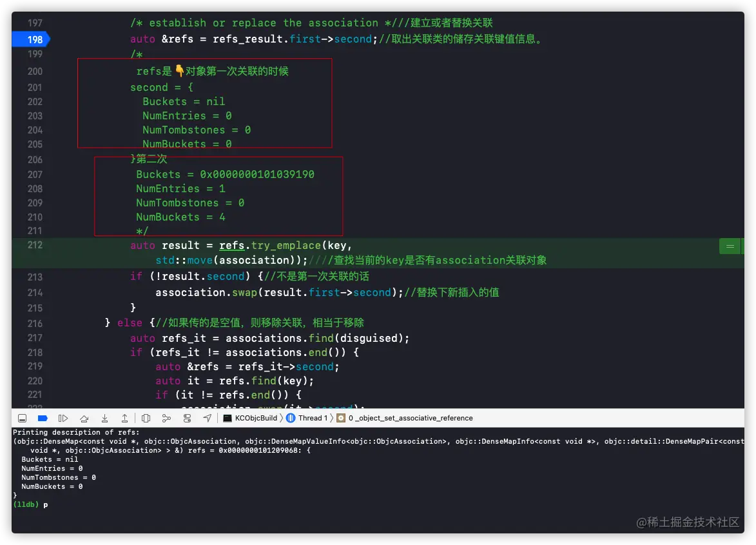Click association.swap on line 214
756x545 pixels.
pyautogui.click(x=206, y=292)
